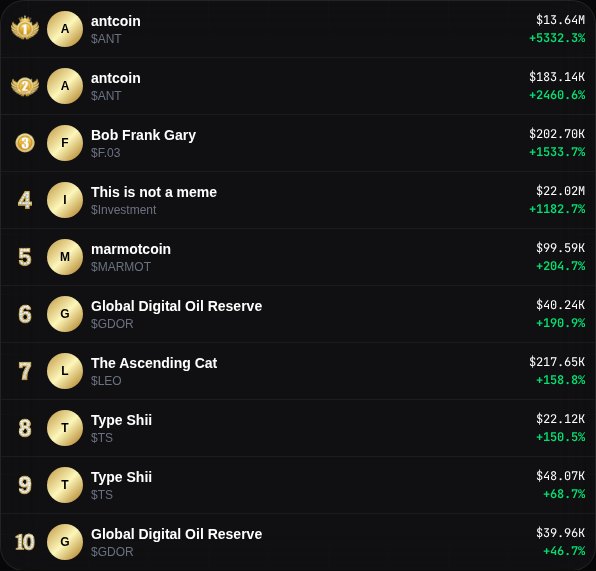
Task: Click the rank number 10 badge
Action: (25, 542)
